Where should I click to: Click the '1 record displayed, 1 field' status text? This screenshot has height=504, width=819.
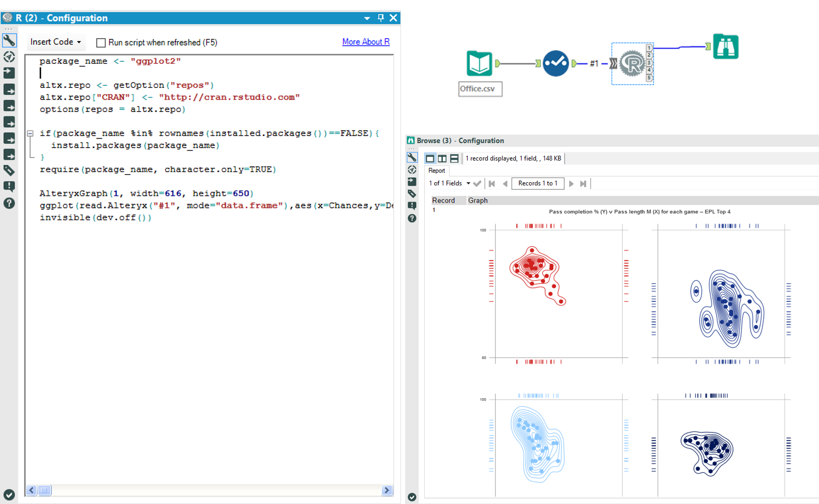click(x=513, y=158)
